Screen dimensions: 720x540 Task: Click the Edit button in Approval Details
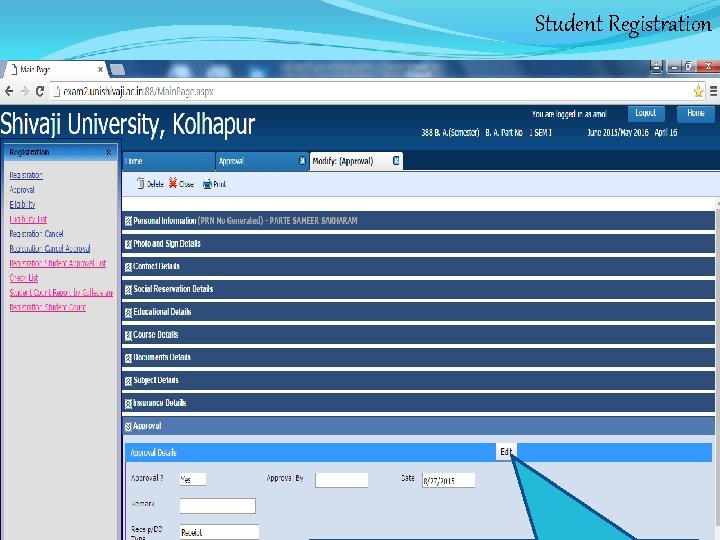(x=506, y=452)
